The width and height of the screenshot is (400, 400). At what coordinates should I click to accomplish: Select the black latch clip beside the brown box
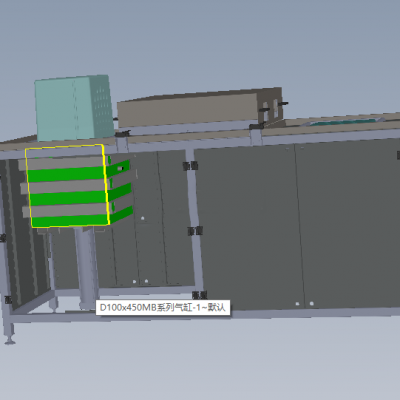tap(283, 104)
